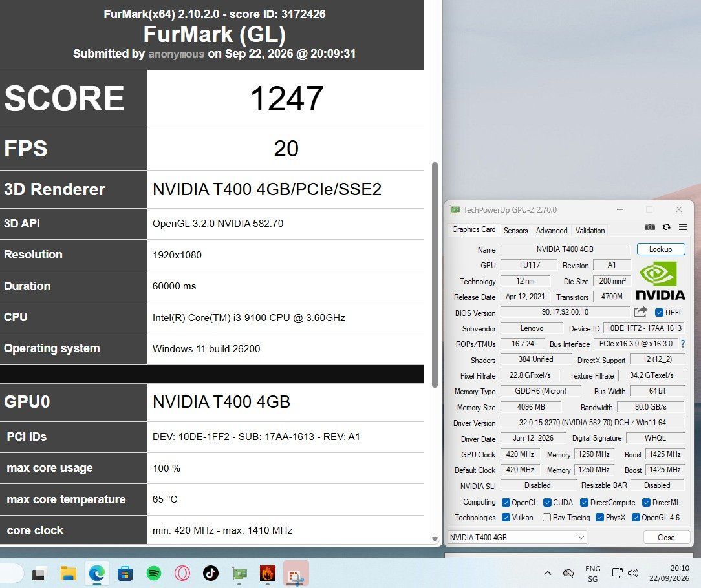Open TikTok from the taskbar

(211, 573)
